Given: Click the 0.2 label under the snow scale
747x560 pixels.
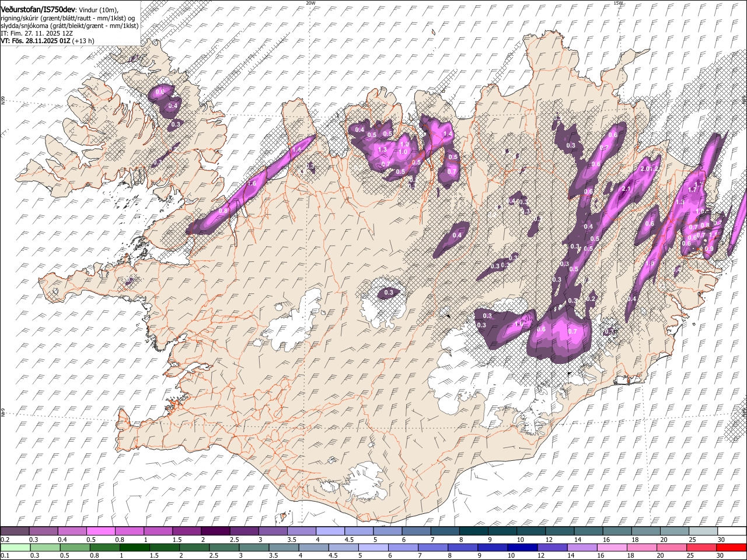Looking at the screenshot, I should (x=5, y=540).
